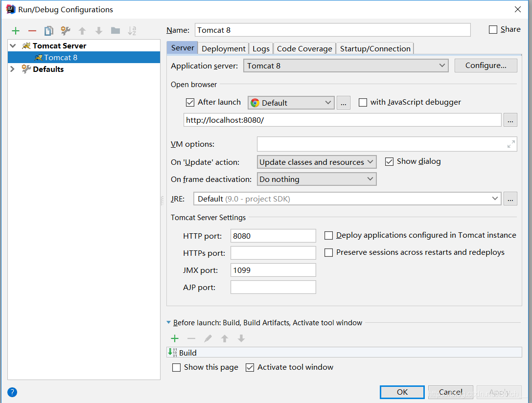Toggle Show dialog checkbox

[389, 162]
